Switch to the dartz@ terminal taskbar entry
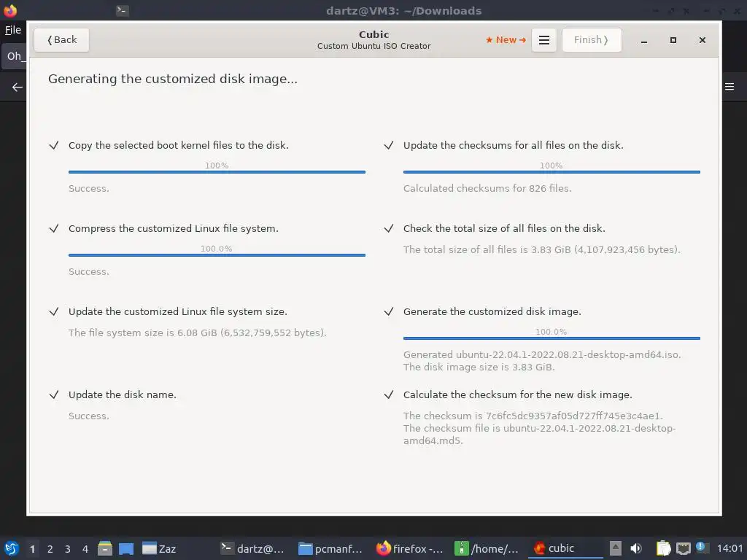Screen dimensions: 747x560 (x=253, y=548)
